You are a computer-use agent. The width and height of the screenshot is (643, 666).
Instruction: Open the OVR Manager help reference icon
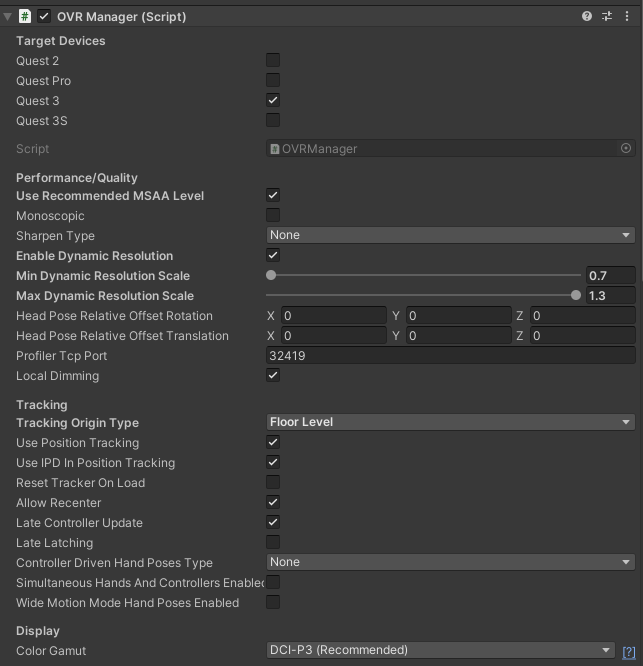[x=587, y=16]
